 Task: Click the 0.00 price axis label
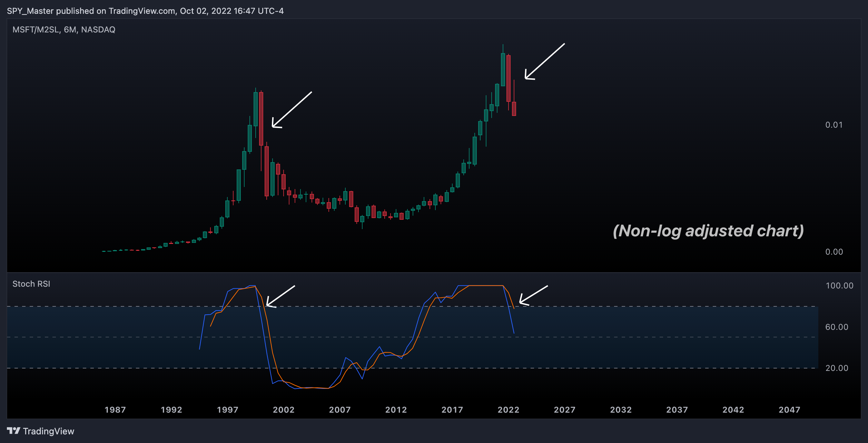834,252
